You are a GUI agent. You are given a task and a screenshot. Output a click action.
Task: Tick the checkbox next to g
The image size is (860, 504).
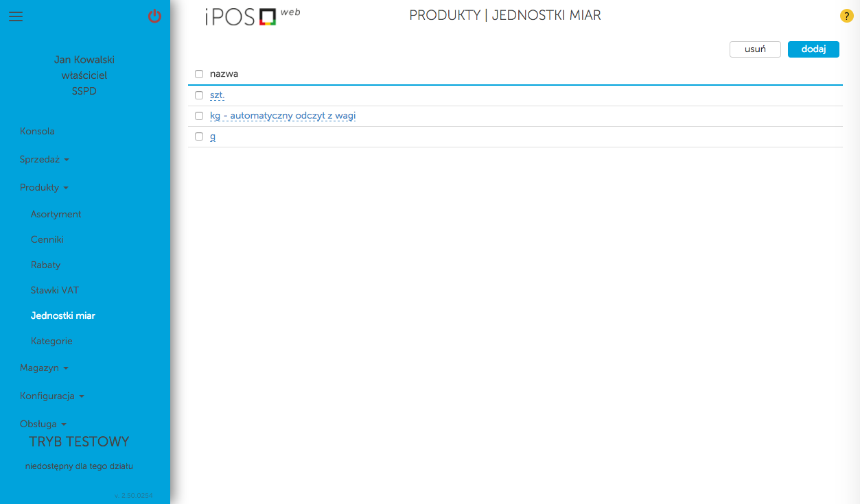point(199,136)
